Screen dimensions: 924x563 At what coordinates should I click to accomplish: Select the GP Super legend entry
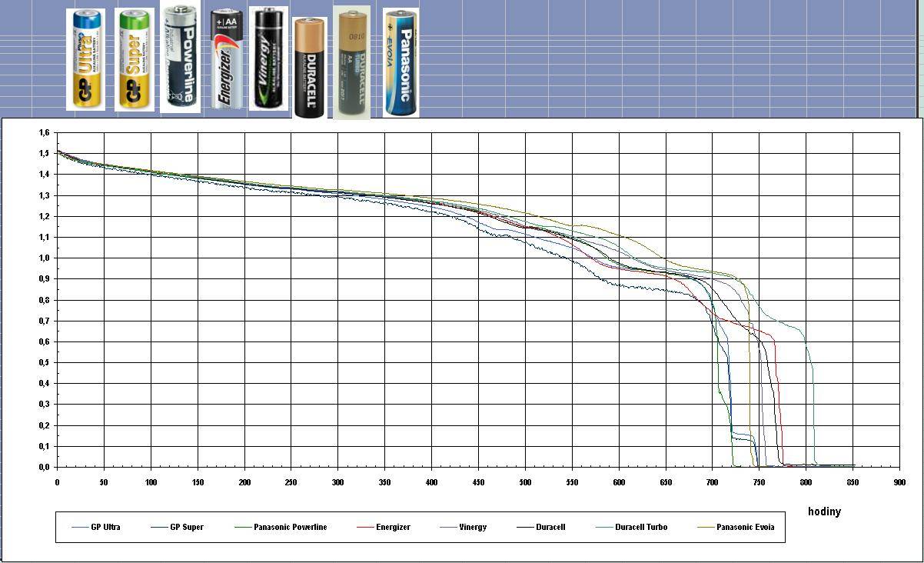coord(176,528)
